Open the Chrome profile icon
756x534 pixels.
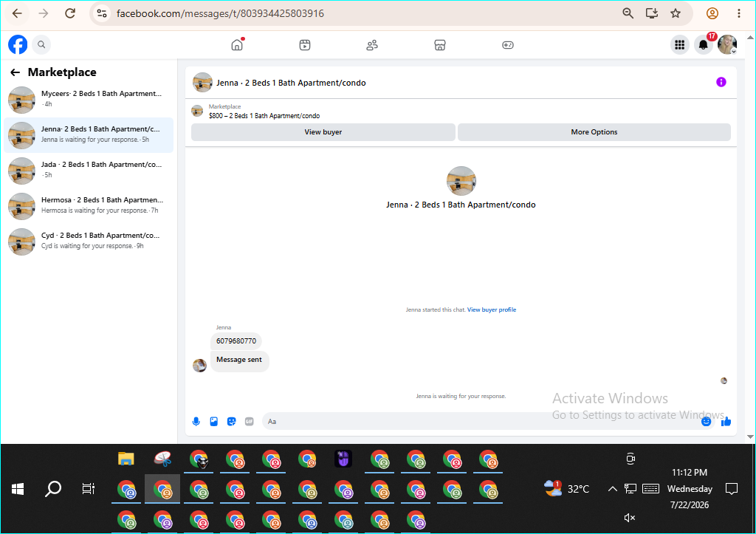[712, 13]
